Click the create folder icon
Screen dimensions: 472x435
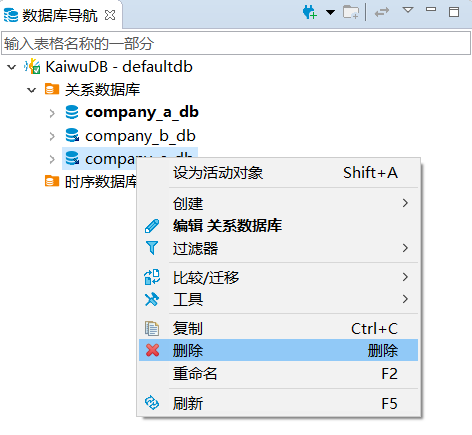(x=351, y=13)
